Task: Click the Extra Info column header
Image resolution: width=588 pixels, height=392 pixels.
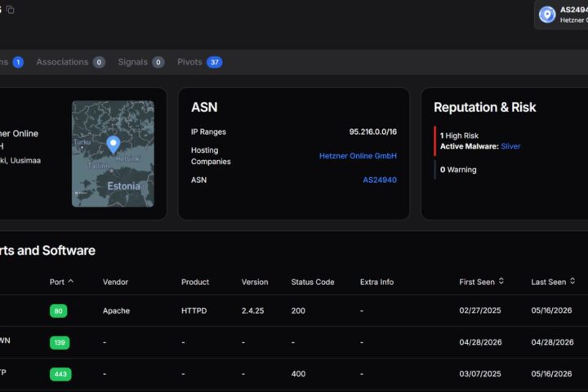Action: (376, 282)
